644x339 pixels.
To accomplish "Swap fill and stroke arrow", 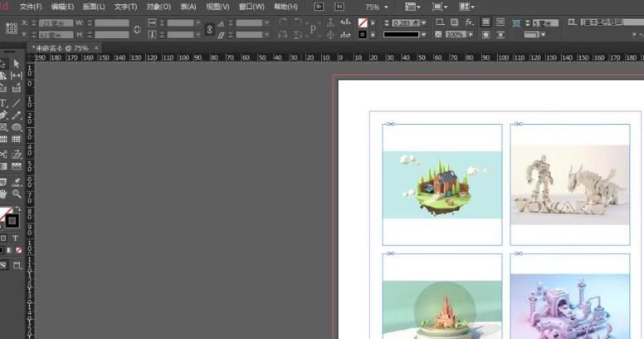I will [x=17, y=209].
